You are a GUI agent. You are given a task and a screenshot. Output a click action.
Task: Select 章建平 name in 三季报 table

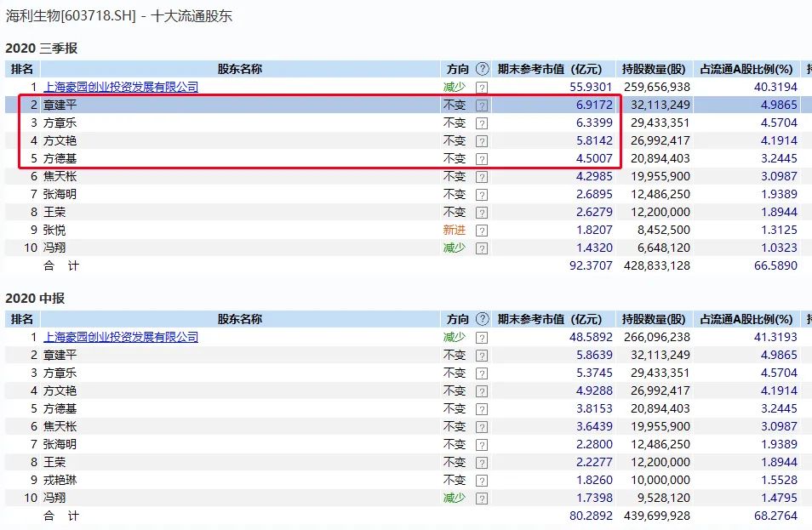click(x=60, y=105)
